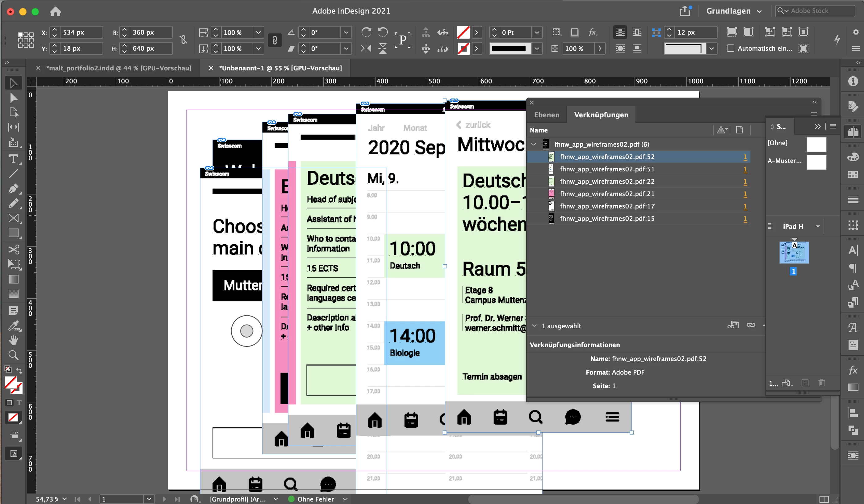Image resolution: width=864 pixels, height=504 pixels.
Task: Select the Scissors tool
Action: tap(13, 249)
